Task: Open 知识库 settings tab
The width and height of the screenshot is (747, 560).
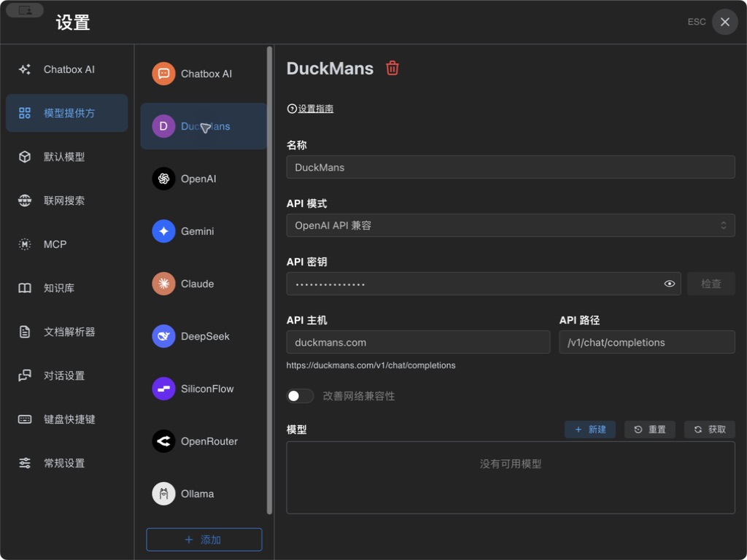Action: point(66,288)
